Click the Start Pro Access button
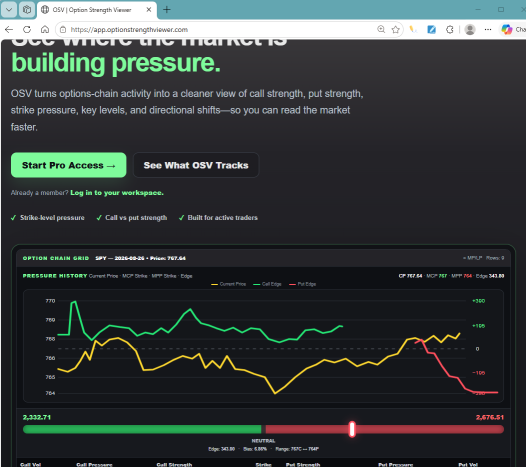Screen dimensions: 526x467 pos(68,165)
